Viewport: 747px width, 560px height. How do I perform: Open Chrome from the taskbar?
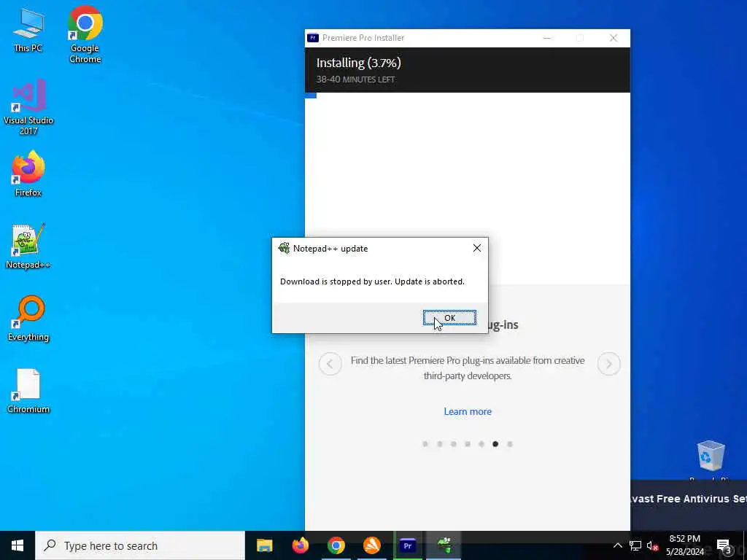pyautogui.click(x=336, y=545)
